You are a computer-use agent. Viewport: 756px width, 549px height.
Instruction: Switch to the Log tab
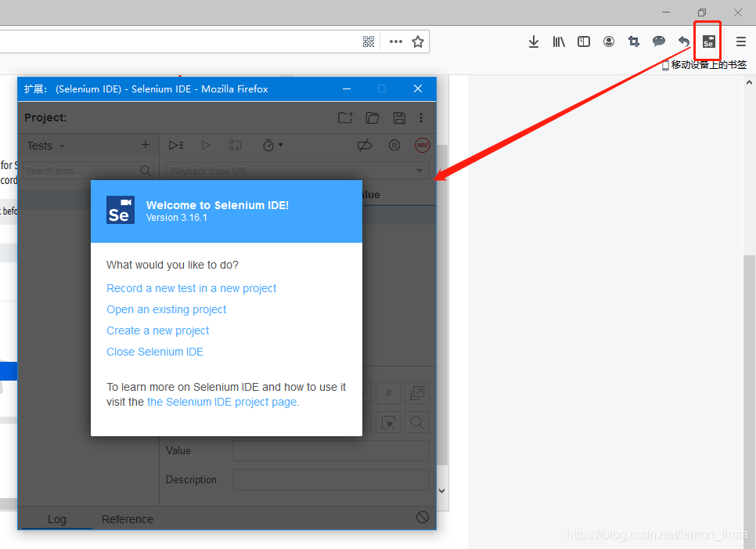coord(57,519)
